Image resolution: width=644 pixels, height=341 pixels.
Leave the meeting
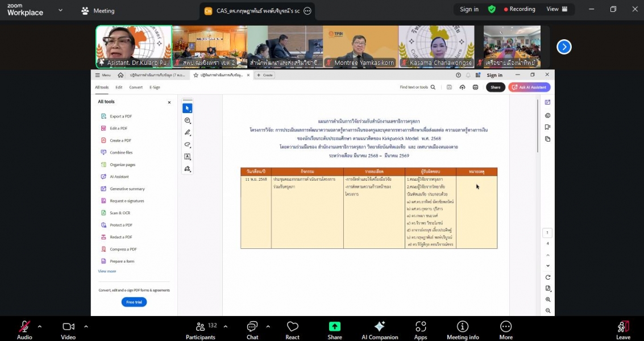click(623, 328)
